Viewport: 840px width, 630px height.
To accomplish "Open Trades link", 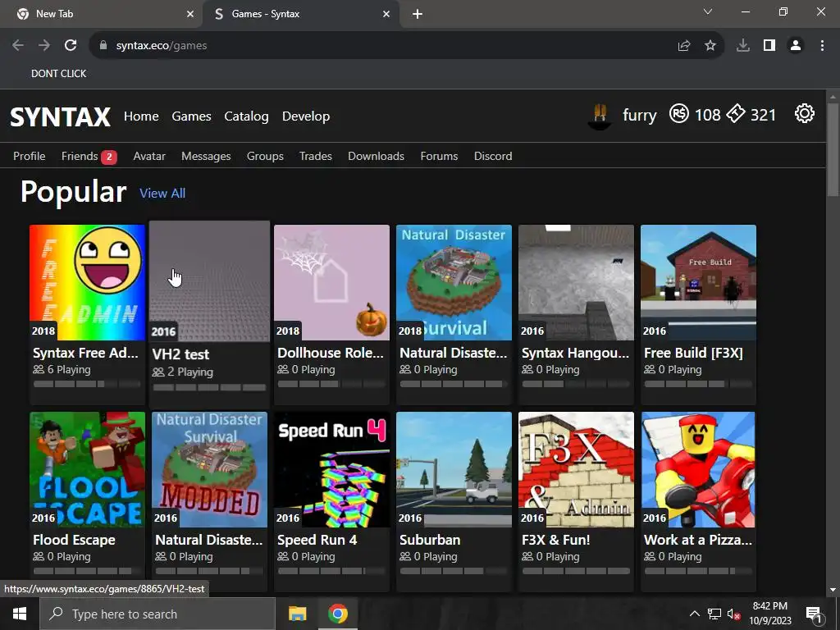I will [x=316, y=156].
